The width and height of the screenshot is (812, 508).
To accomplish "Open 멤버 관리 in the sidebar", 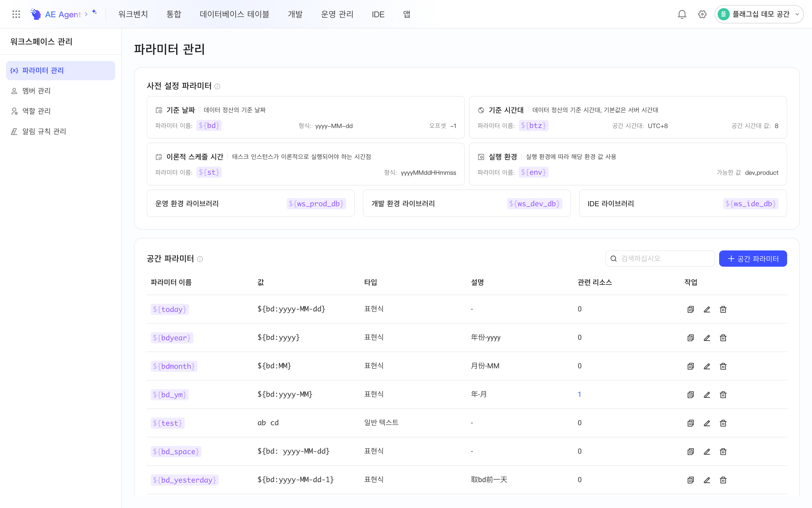I will click(x=60, y=91).
